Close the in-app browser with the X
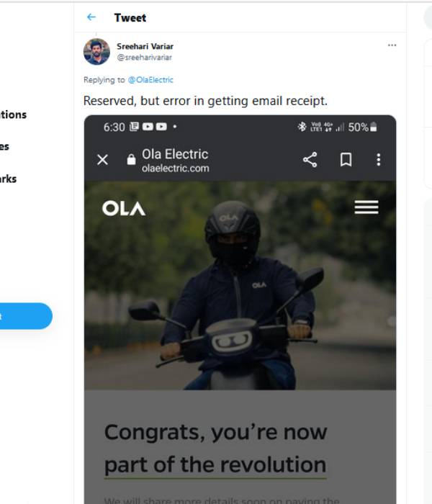The image size is (432, 504). pos(102,160)
